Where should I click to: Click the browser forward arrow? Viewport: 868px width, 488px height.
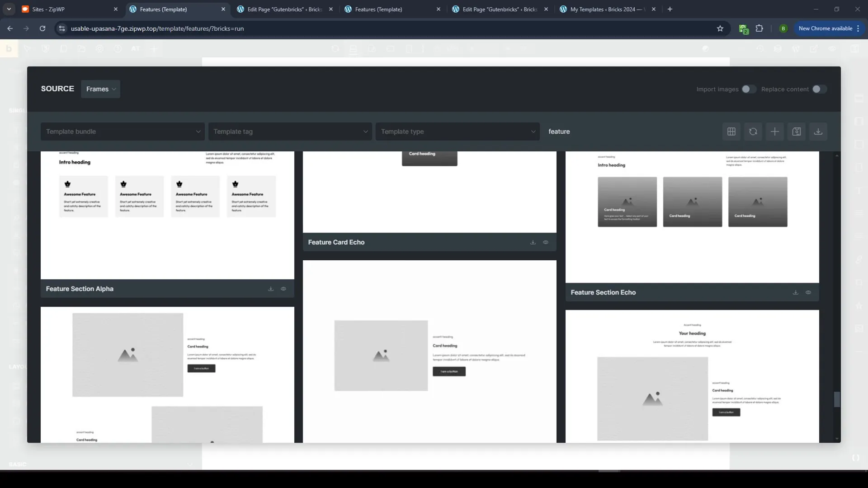(26, 28)
